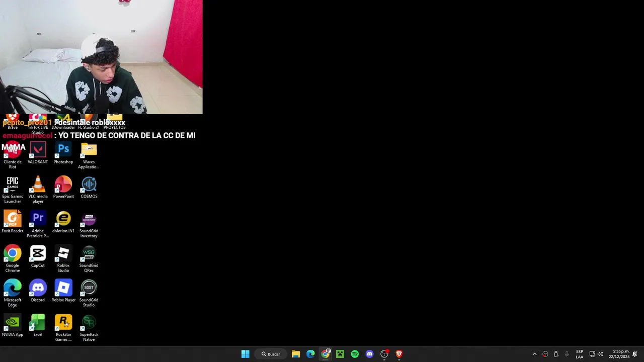Click the JDownloader shortcut label
The width and height of the screenshot is (644, 362).
tap(63, 128)
